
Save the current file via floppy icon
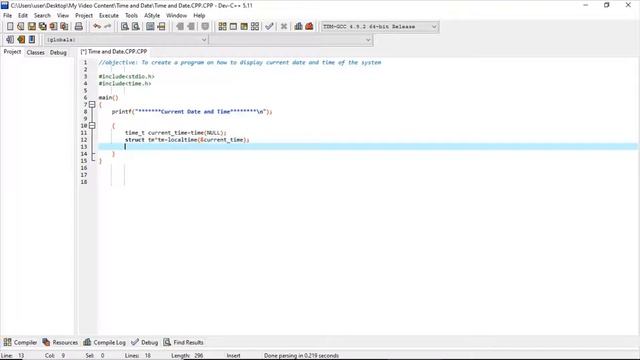point(31,27)
